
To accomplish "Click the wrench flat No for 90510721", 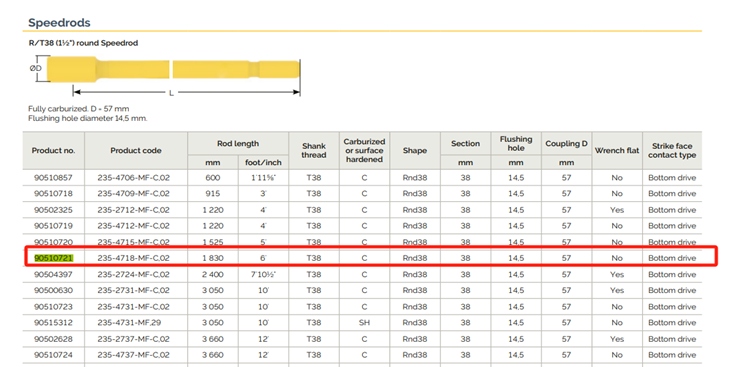I will (x=617, y=258).
